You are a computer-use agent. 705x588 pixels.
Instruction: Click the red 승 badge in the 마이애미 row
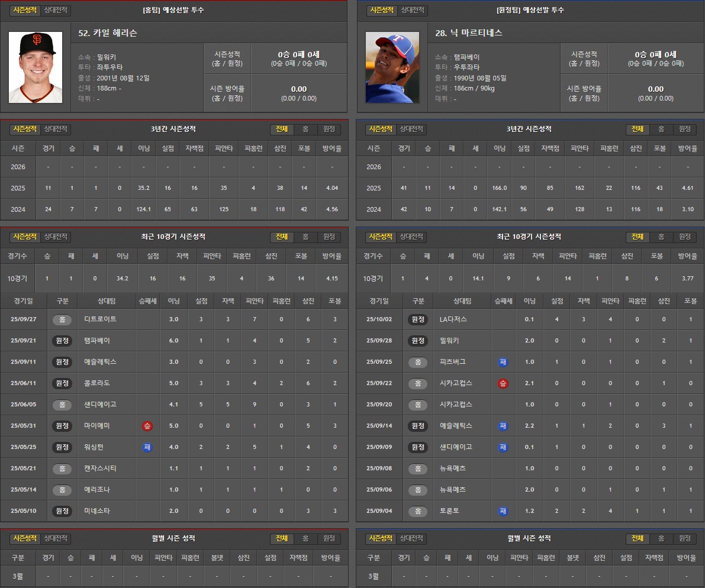[x=147, y=425]
